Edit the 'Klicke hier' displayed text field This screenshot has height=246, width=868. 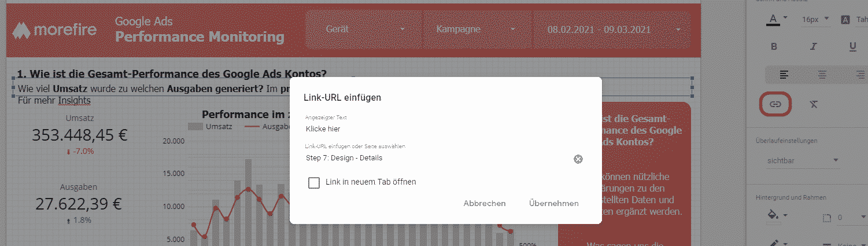click(x=444, y=129)
